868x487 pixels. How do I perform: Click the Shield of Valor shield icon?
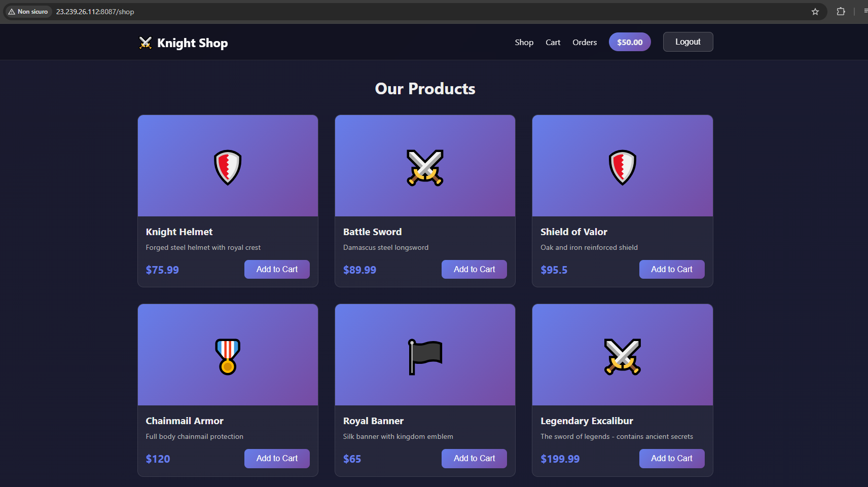click(622, 167)
